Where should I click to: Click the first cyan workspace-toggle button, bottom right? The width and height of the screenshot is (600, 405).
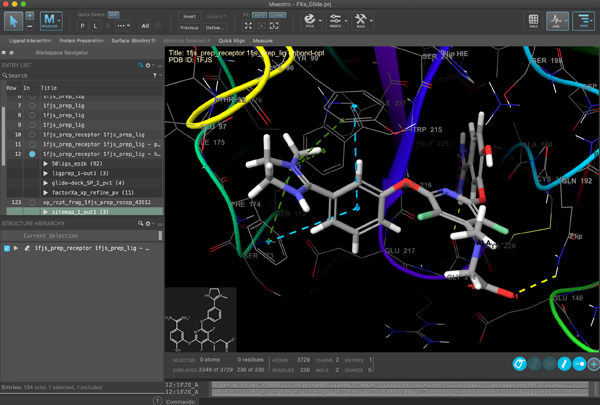pyautogui.click(x=519, y=364)
